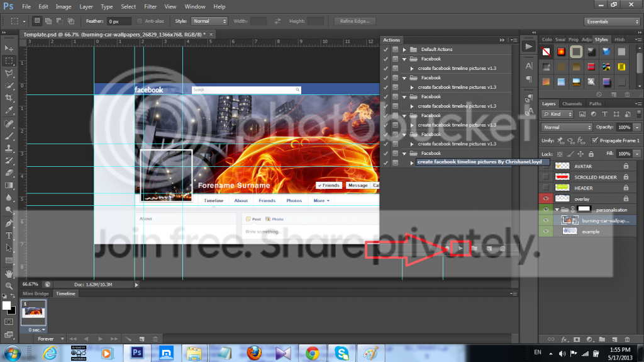Switch to the Channels tab
This screenshot has height=362, width=644.
pos(572,104)
